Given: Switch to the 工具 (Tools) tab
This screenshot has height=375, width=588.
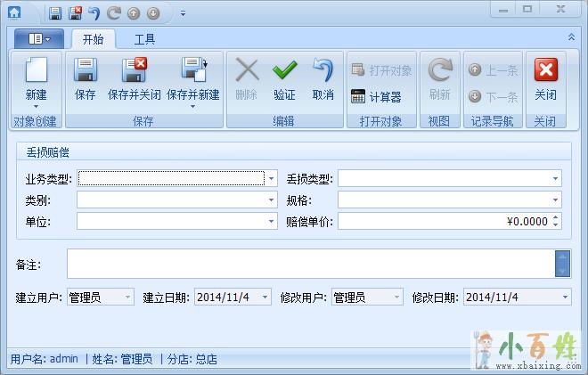Looking at the screenshot, I should pyautogui.click(x=144, y=39).
